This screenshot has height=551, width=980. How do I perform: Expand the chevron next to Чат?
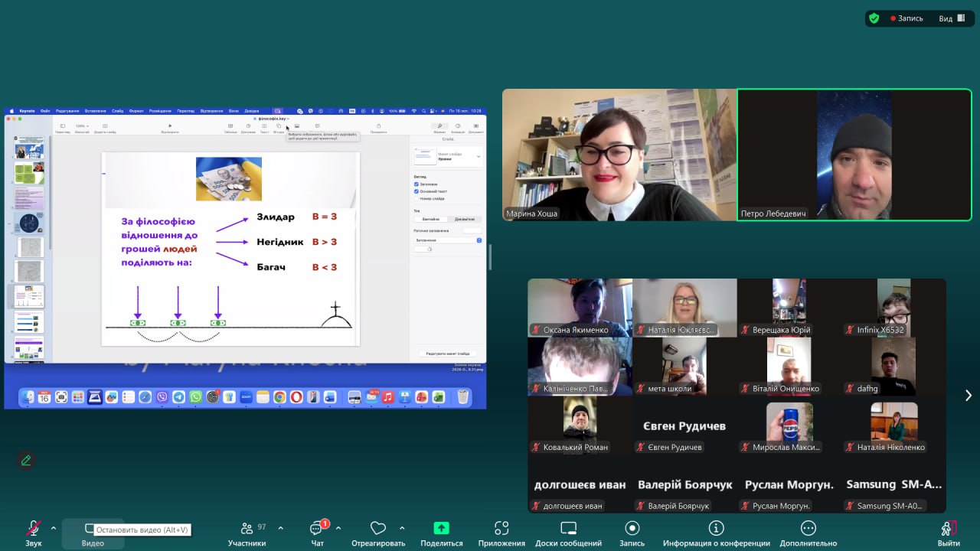coord(338,528)
